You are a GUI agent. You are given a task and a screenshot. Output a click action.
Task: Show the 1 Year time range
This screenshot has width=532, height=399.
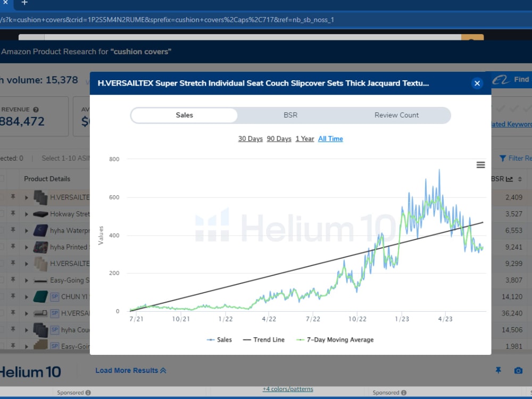pos(305,139)
